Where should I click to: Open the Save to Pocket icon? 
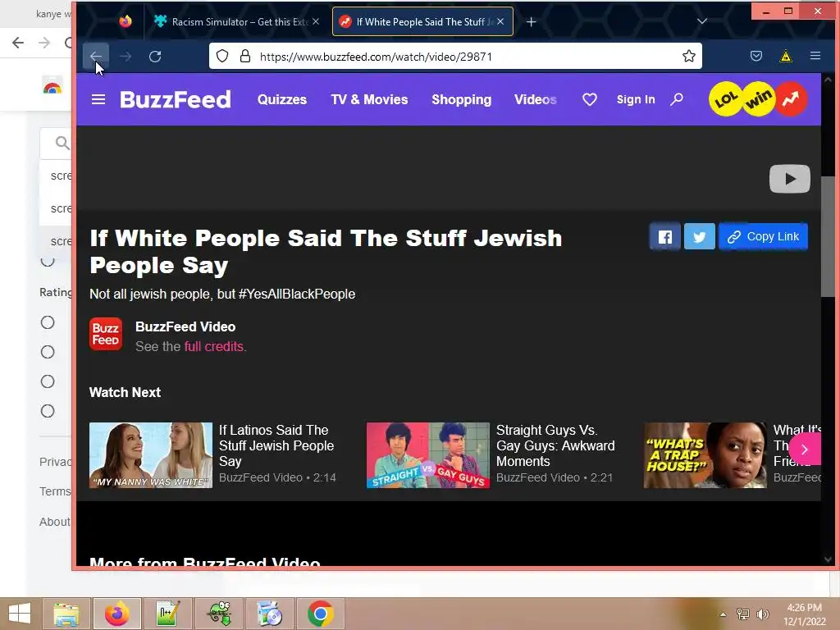coord(756,56)
